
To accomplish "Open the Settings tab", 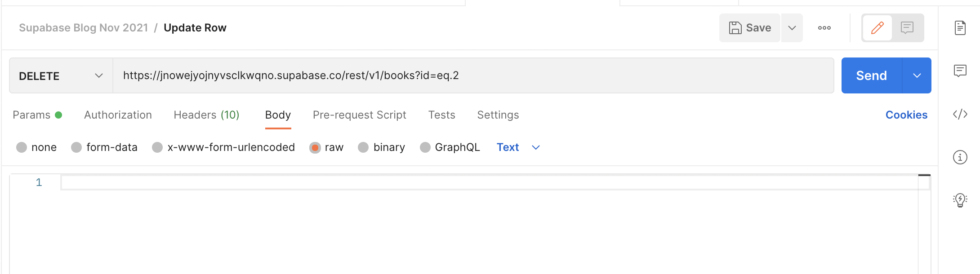I will [x=498, y=115].
